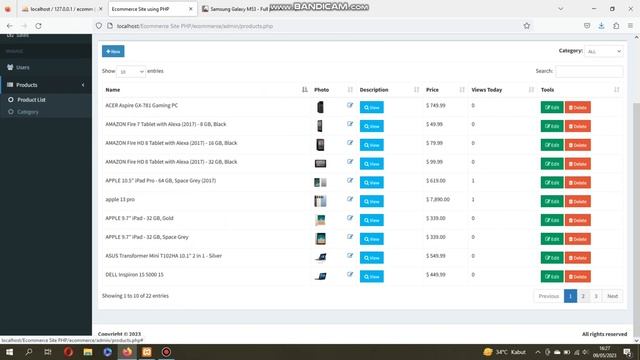Open Firefox application menu
Screen dimensions: 640x360
(x=630, y=26)
